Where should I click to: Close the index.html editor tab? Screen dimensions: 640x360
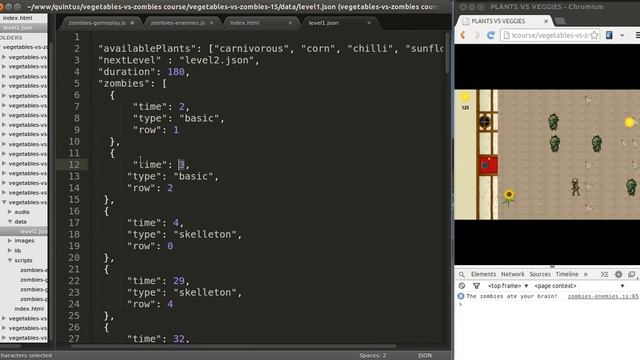(x=290, y=23)
